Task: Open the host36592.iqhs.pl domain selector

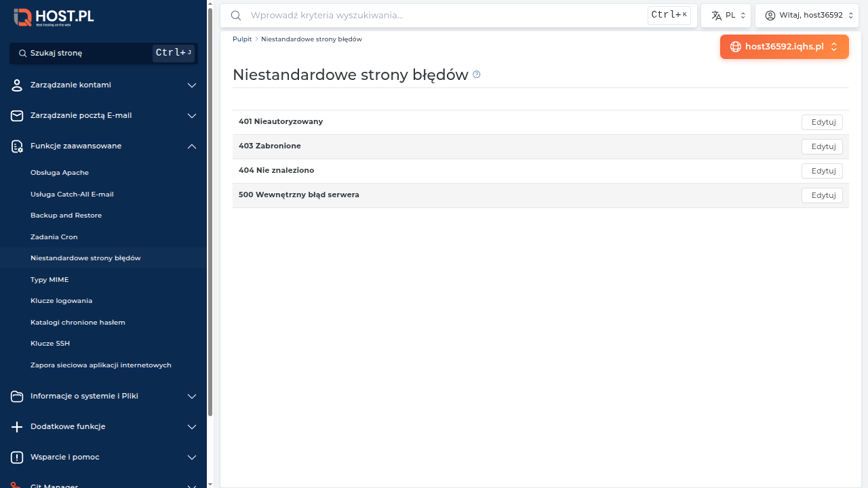Action: 785,47
